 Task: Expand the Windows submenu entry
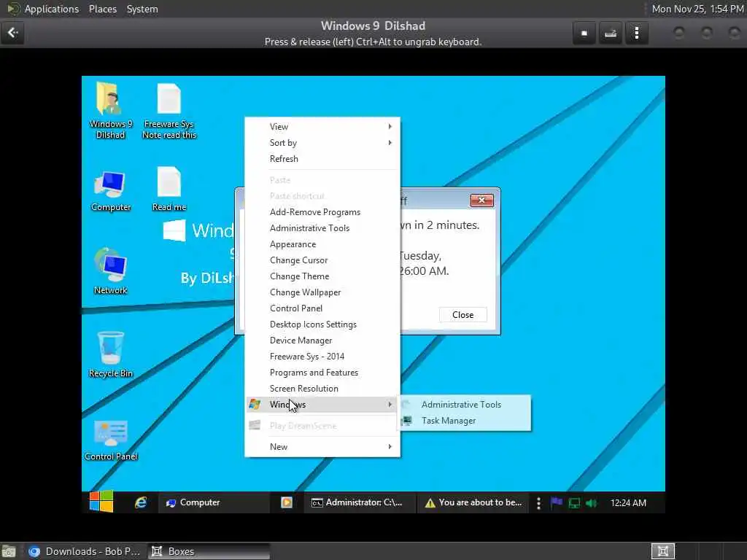322,404
